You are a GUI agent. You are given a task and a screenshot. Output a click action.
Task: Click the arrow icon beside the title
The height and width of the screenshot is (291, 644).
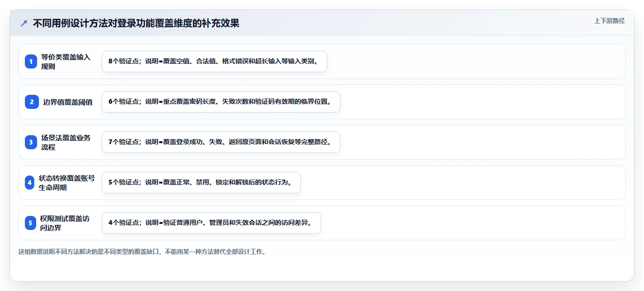tap(24, 23)
